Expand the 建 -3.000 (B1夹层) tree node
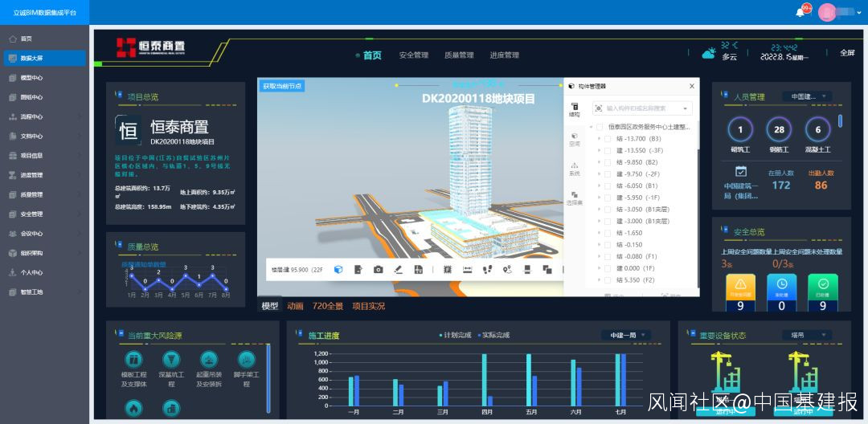The height and width of the screenshot is (424, 868). pyautogui.click(x=599, y=221)
